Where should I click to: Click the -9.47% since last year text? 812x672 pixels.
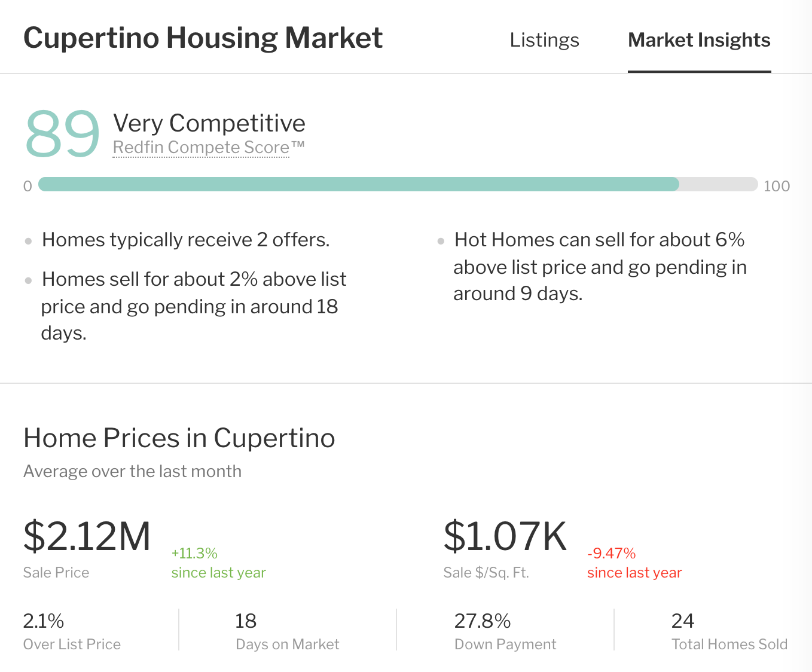tap(634, 563)
